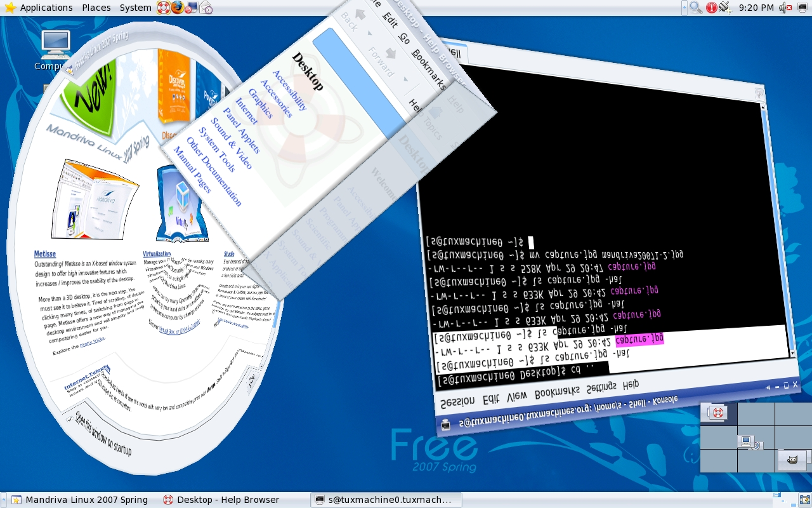
Task: Launch Firefox from the top panel
Action: click(x=178, y=8)
